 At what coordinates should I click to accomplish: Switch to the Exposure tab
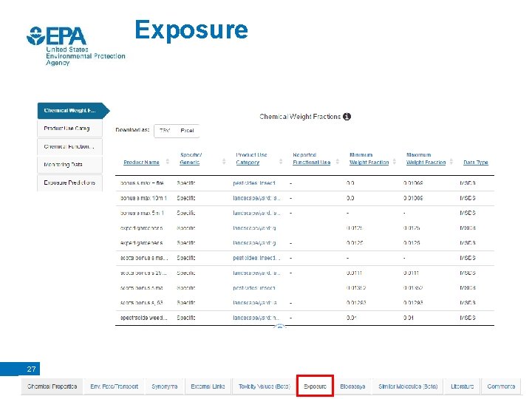click(x=315, y=386)
